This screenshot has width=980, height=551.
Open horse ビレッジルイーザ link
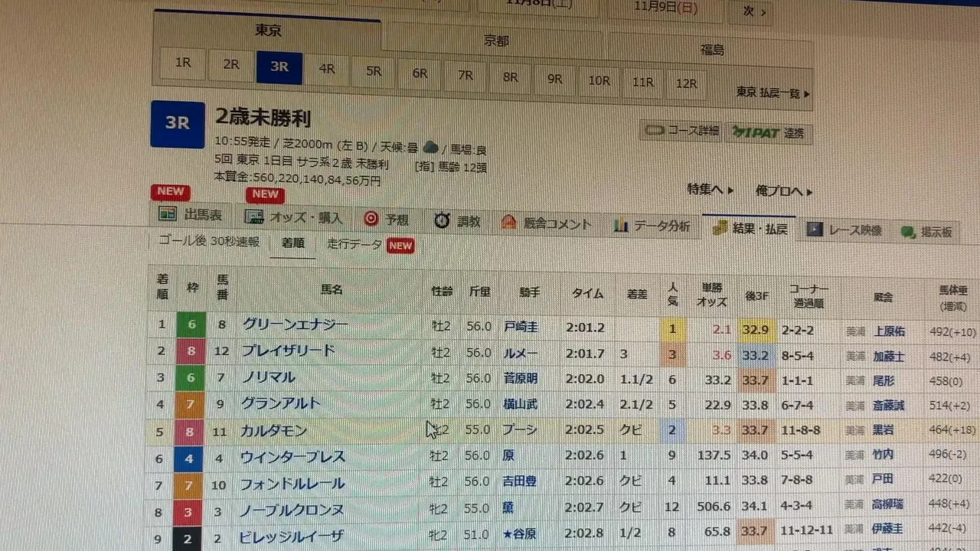tap(292, 536)
